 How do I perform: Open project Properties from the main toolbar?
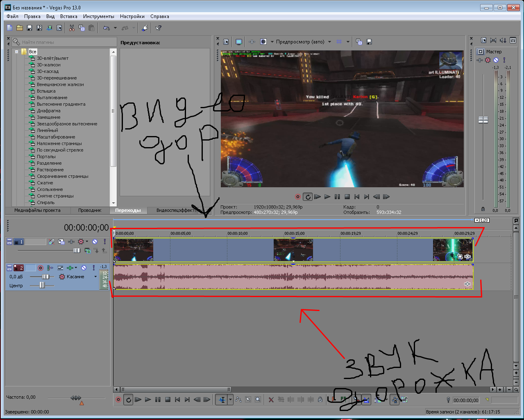point(59,28)
